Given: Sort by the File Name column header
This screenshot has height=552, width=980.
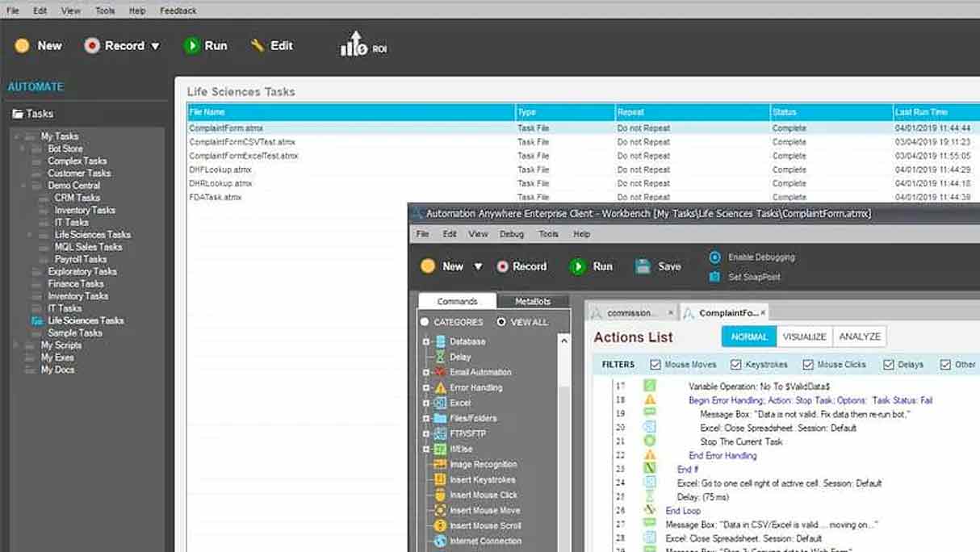Looking at the screenshot, I should click(x=351, y=112).
